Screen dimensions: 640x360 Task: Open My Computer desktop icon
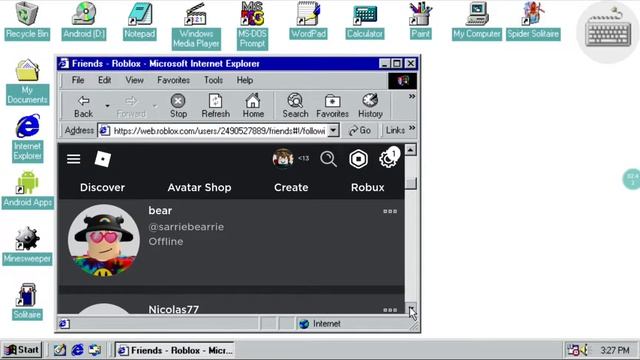click(x=477, y=20)
